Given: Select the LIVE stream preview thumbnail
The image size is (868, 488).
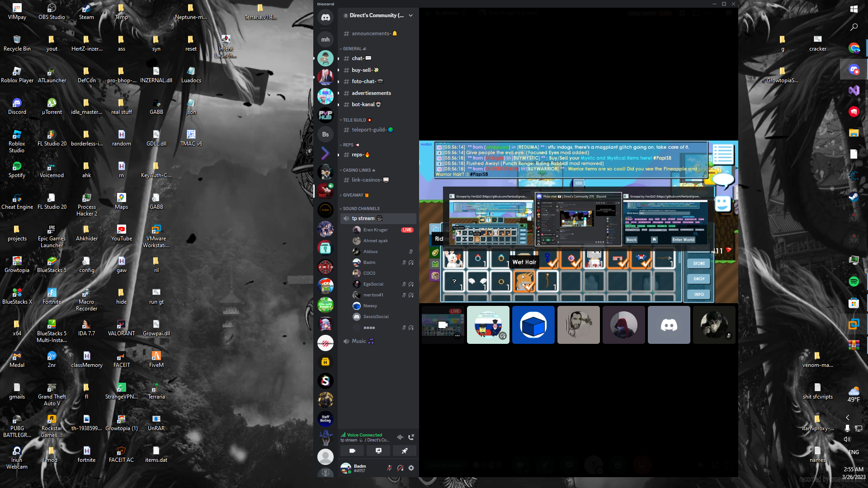Looking at the screenshot, I should [x=443, y=325].
